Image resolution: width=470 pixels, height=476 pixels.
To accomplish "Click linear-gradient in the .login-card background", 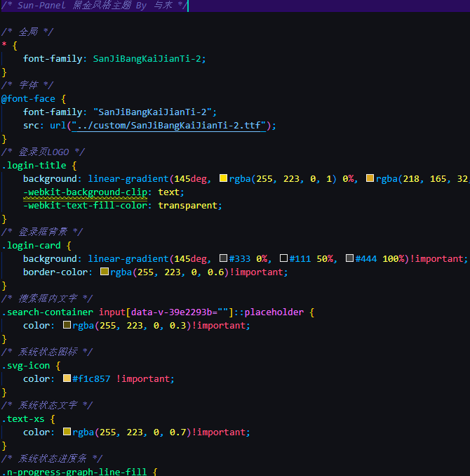I will 128,258.
